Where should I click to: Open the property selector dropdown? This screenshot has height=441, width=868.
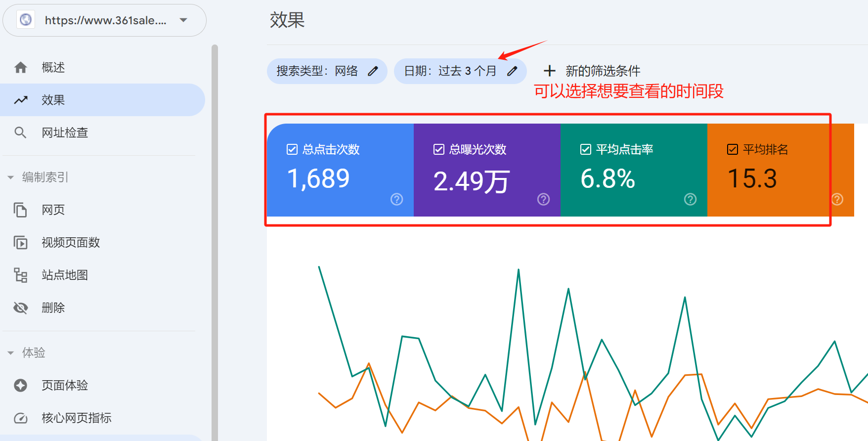click(x=183, y=20)
